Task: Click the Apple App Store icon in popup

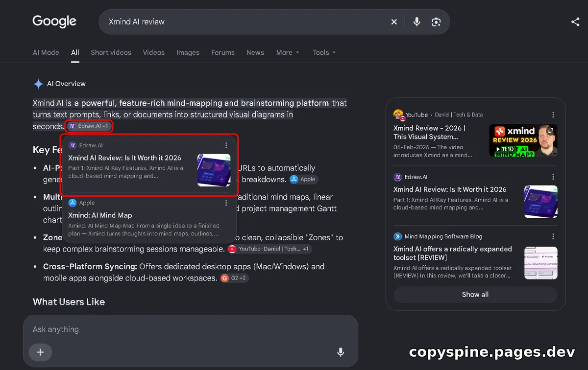Action: click(x=72, y=203)
